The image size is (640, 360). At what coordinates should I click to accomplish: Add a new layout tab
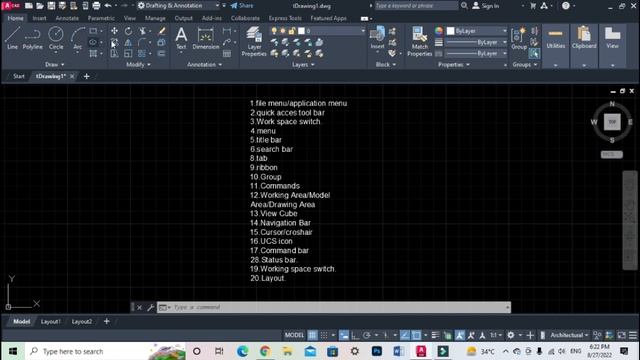107,322
